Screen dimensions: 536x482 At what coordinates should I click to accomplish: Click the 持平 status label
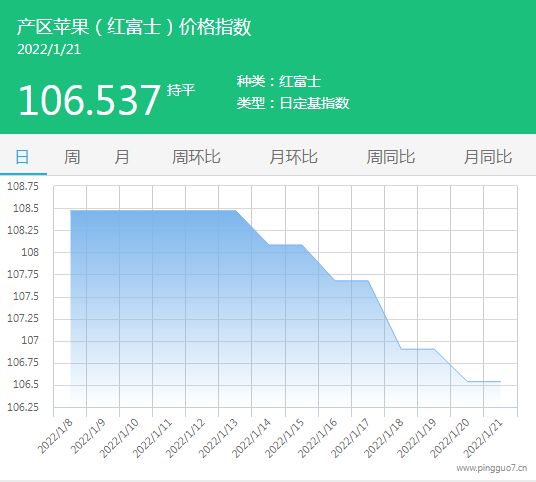pos(181,90)
